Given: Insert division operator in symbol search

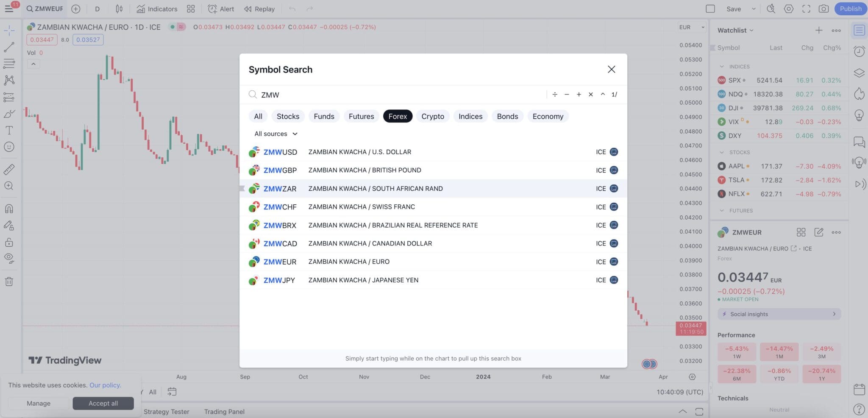Looking at the screenshot, I should click(x=554, y=95).
